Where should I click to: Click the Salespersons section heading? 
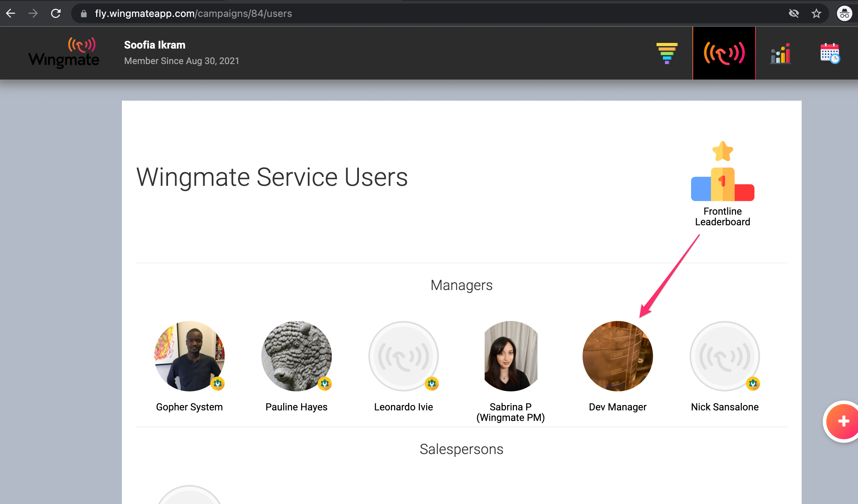(461, 449)
